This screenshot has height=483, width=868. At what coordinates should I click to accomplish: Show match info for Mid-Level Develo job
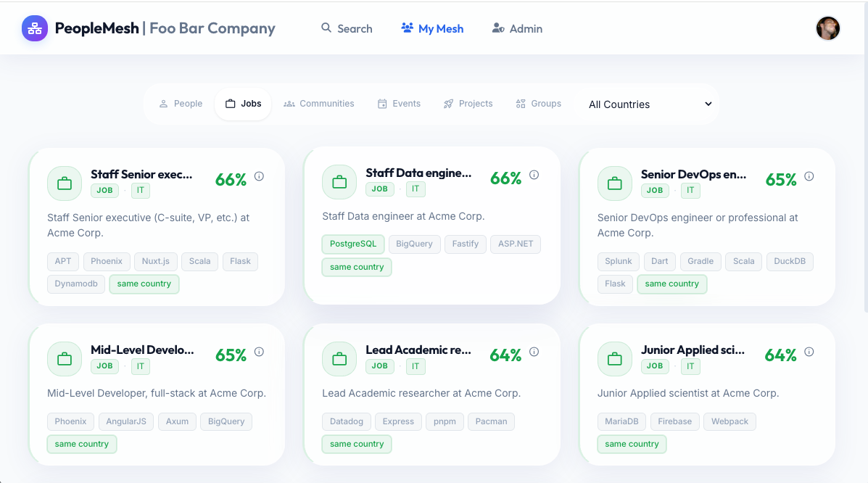[259, 352]
